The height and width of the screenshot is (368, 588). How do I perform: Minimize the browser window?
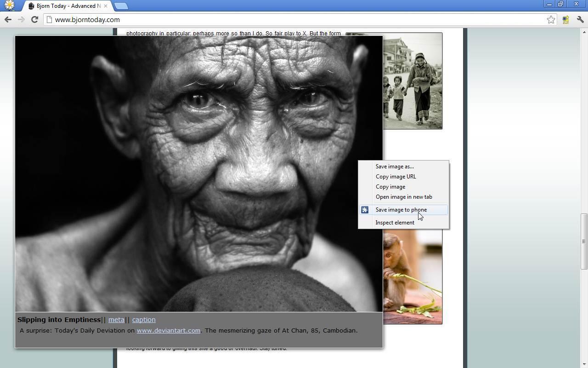pyautogui.click(x=549, y=4)
